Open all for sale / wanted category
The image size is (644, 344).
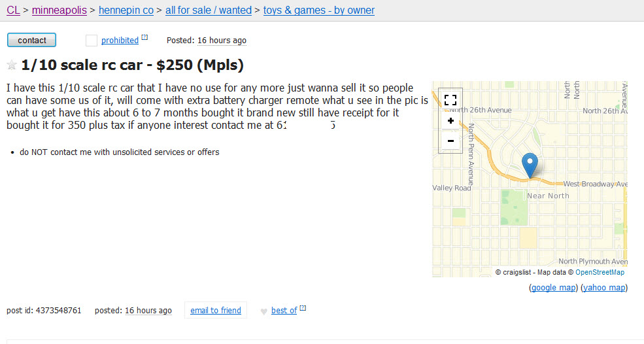(x=209, y=10)
